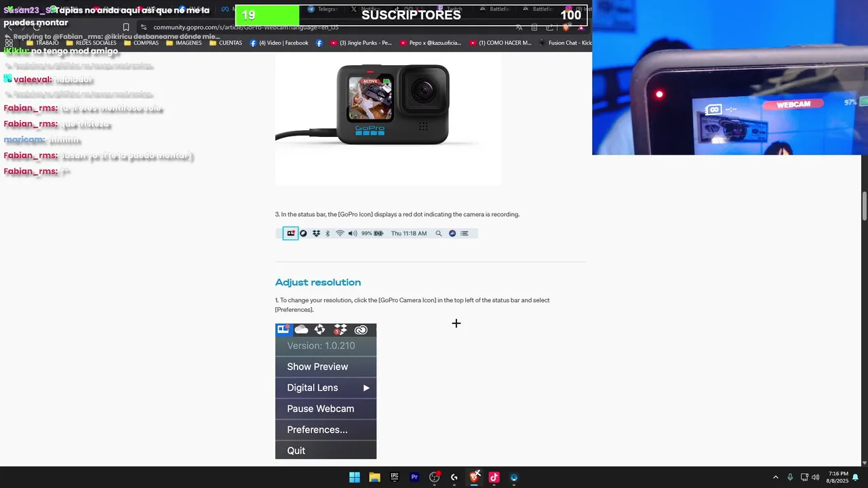Open network settings from the tray
The image size is (868, 488).
coord(804,477)
